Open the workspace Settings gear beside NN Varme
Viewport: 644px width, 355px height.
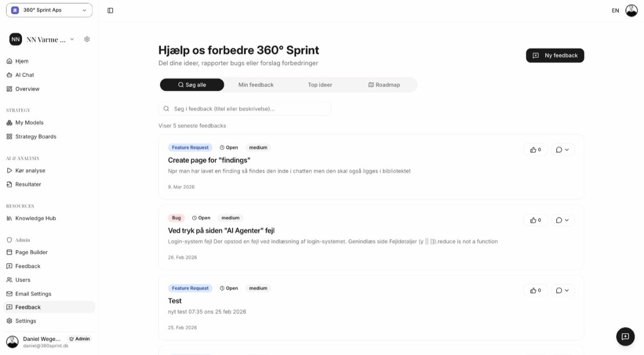tap(86, 39)
